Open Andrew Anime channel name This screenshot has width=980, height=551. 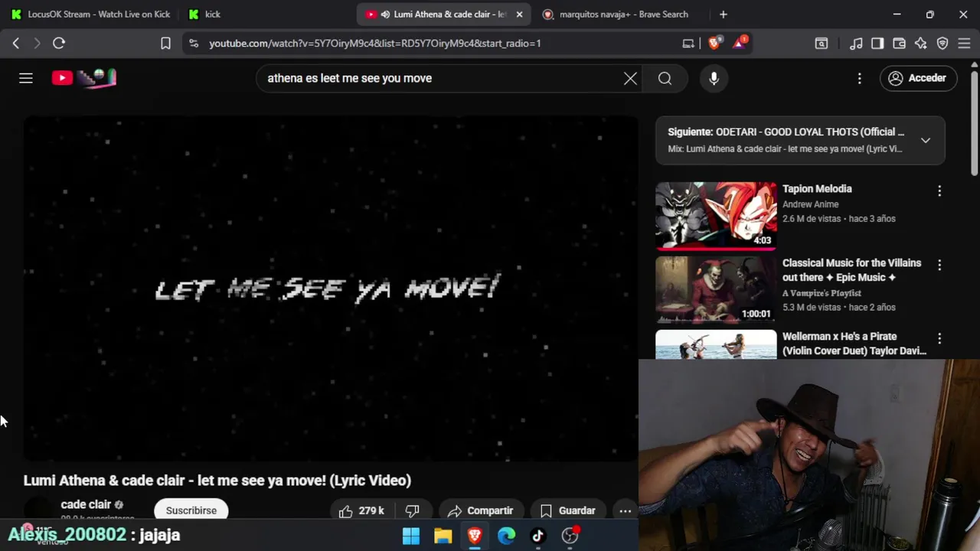coord(810,204)
